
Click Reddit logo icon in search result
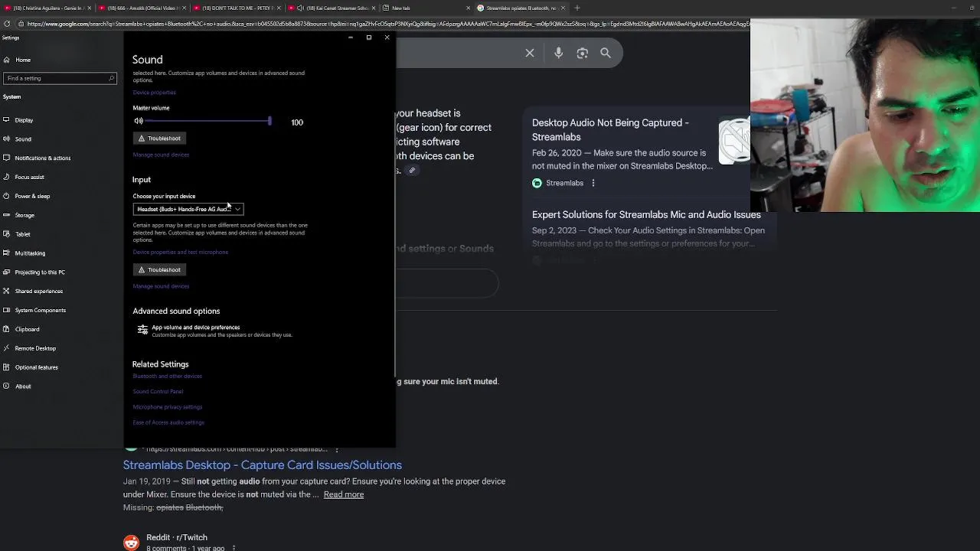[x=131, y=543]
